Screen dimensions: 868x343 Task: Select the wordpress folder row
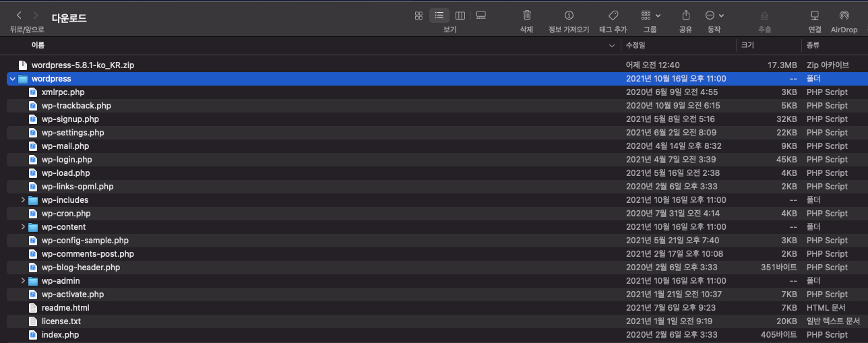coord(434,79)
